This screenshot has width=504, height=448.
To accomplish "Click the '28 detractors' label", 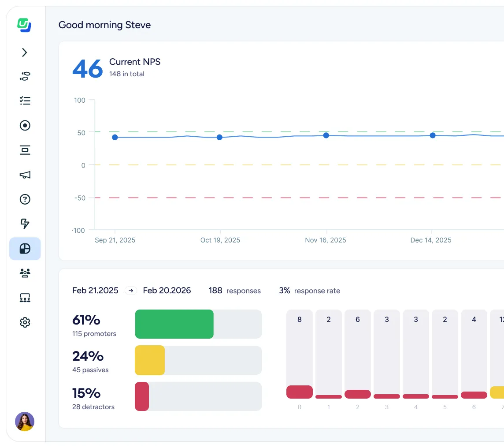I will [x=93, y=407].
